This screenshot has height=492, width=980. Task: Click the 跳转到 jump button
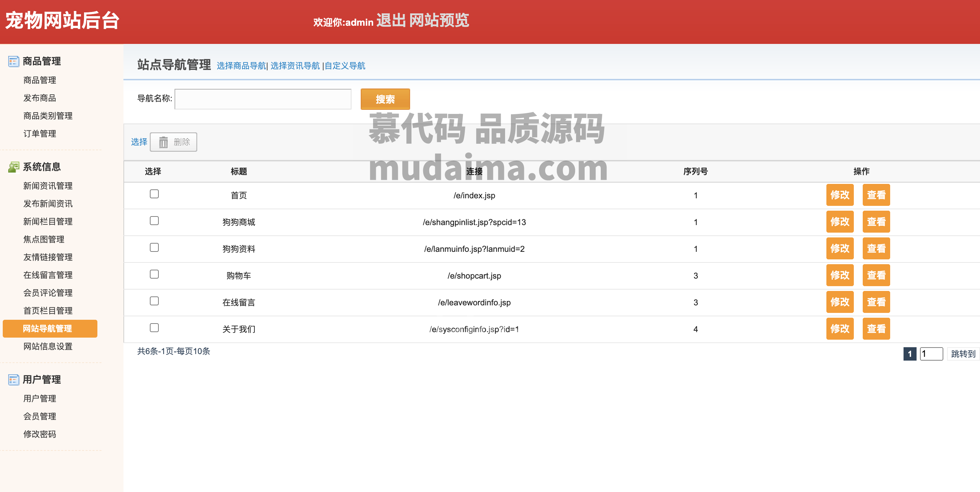click(963, 354)
